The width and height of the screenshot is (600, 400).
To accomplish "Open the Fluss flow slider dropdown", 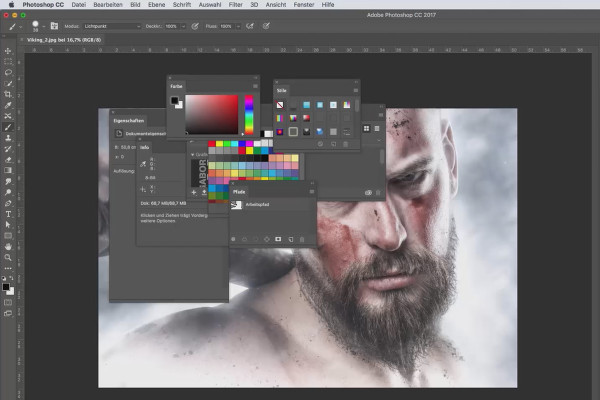I will 238,26.
